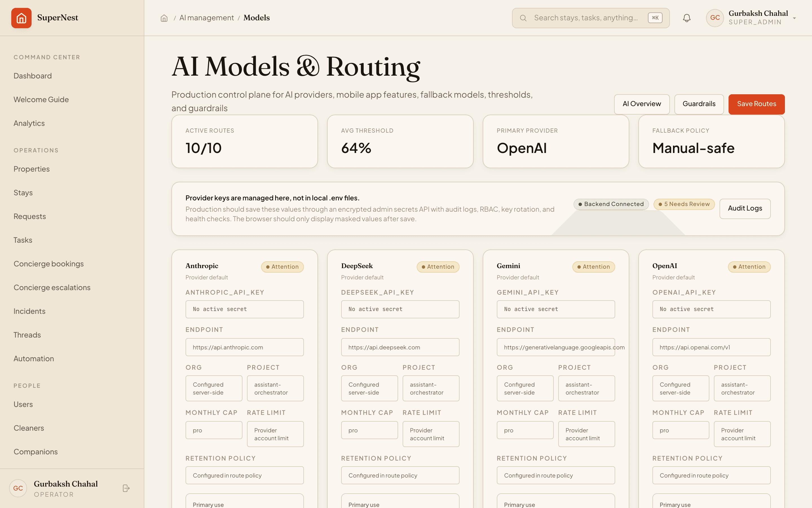Viewport: 812px width, 508px height.
Task: Focus ANTHROPIC_API_KEY secret field
Action: [245, 309]
